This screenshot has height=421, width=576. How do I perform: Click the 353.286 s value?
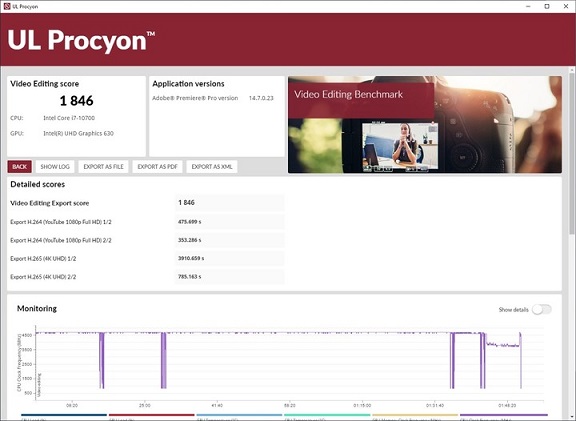(x=190, y=240)
